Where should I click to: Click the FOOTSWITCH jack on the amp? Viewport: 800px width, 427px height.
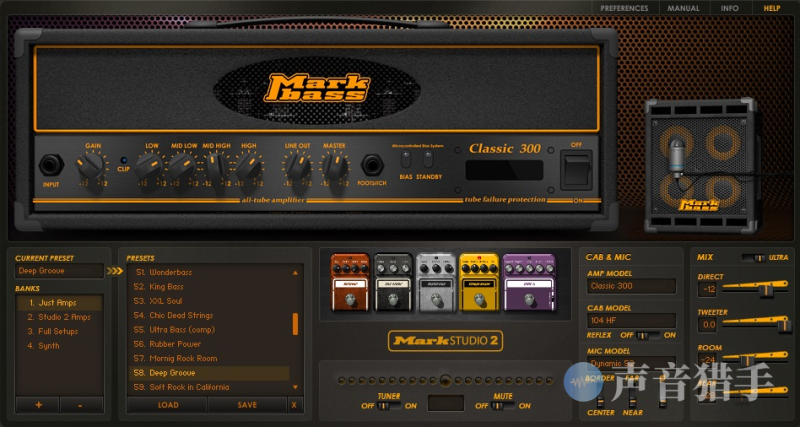(x=372, y=165)
